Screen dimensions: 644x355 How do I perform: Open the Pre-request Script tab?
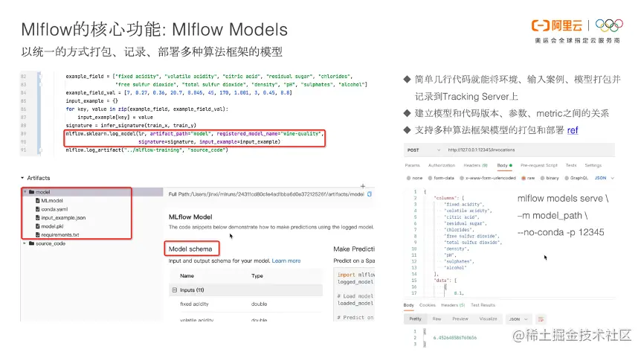point(539,165)
